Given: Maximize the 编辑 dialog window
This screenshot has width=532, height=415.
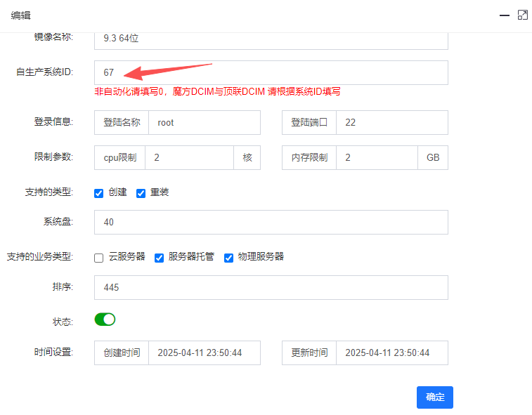Looking at the screenshot, I should [x=522, y=15].
